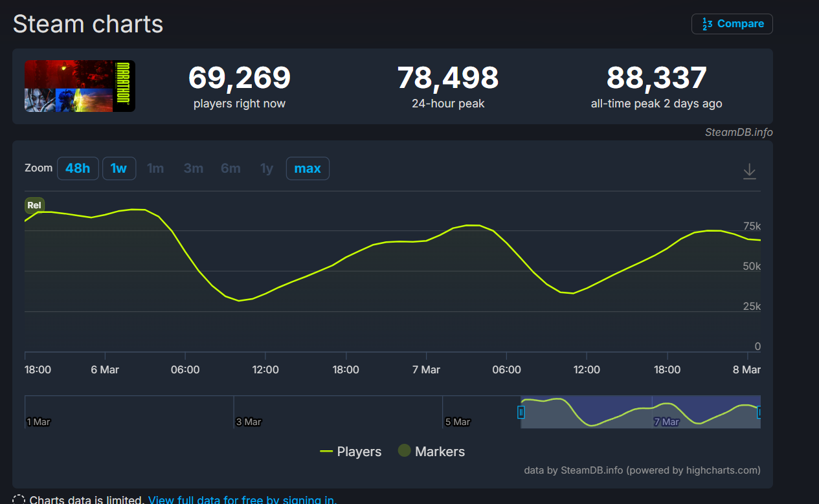
Task: Click the 6 Mar x-axis label
Action: point(105,370)
